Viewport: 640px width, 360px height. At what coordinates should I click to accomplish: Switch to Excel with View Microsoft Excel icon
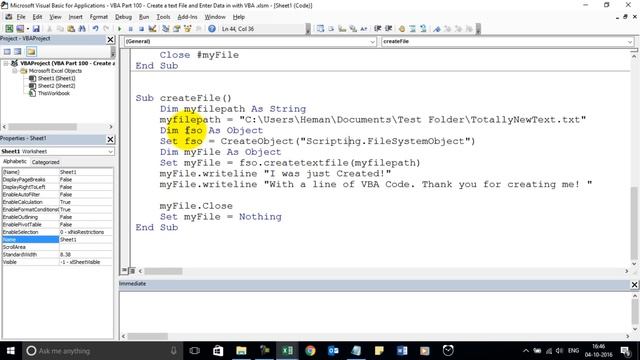[x=9, y=29]
